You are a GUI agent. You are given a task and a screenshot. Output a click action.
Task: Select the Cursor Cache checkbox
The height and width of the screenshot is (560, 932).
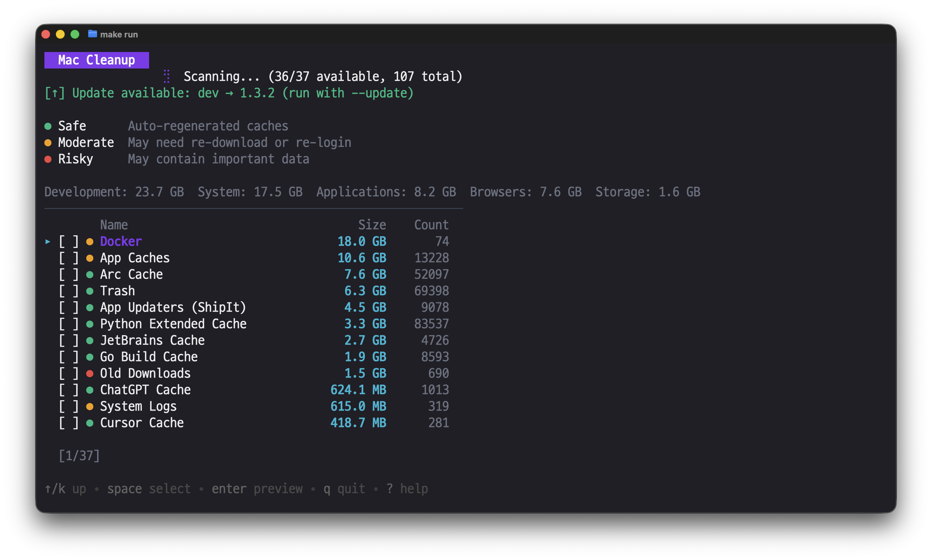pyautogui.click(x=68, y=423)
